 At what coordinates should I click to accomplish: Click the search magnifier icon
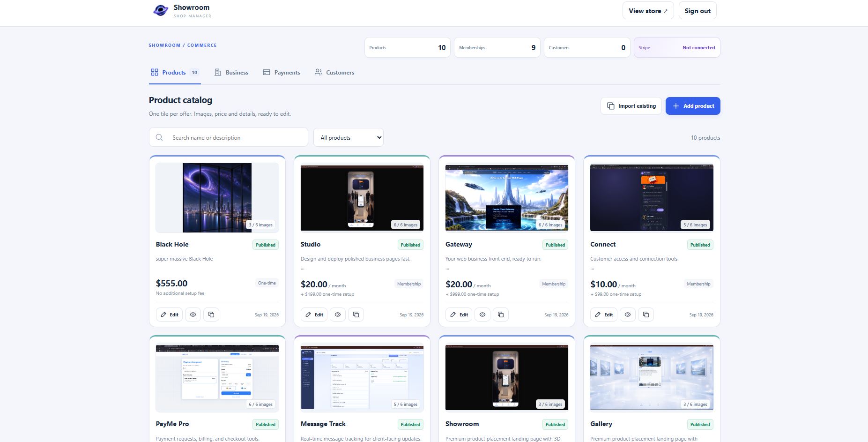(x=159, y=137)
